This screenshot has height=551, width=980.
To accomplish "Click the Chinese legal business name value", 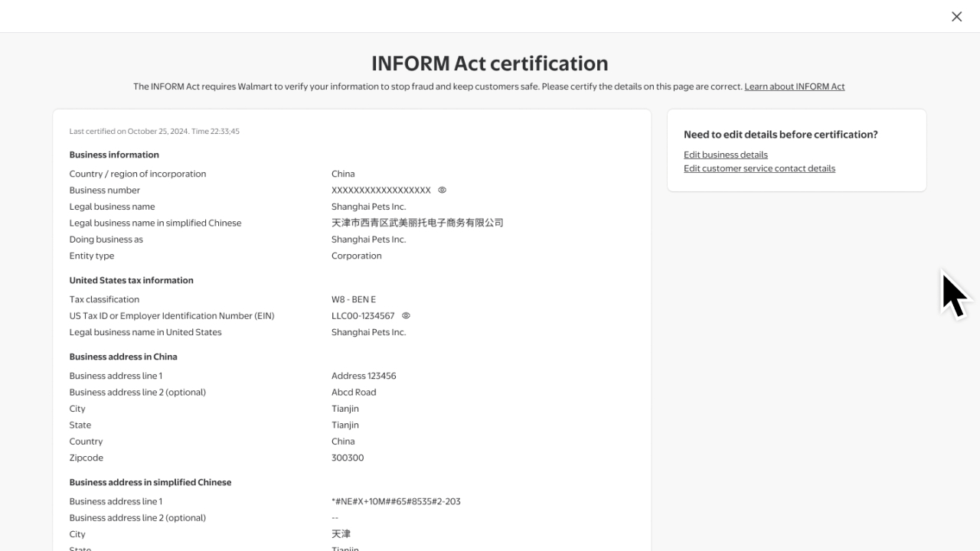I will [417, 223].
